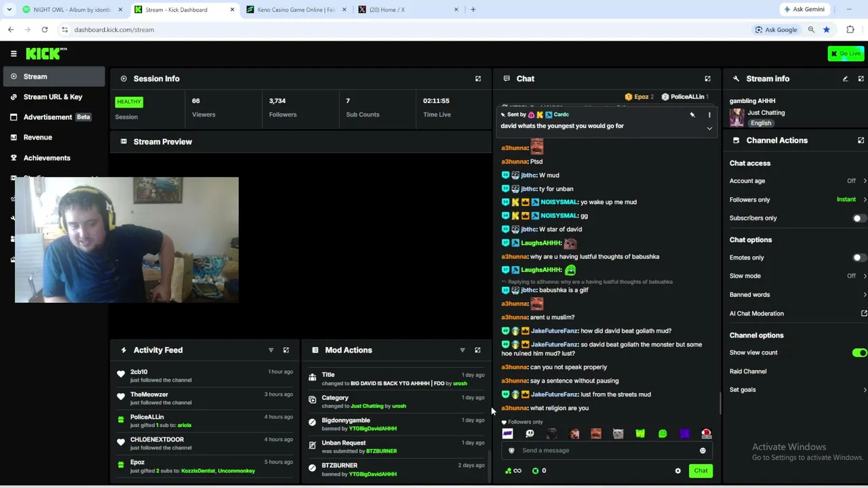Unpin the pinned chat message
This screenshot has height=488, width=868.
click(692, 115)
